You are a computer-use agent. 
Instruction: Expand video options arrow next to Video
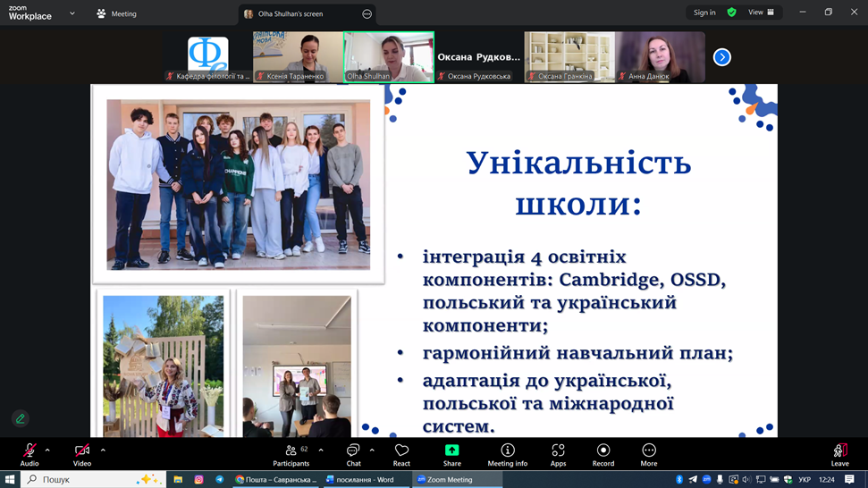103,450
